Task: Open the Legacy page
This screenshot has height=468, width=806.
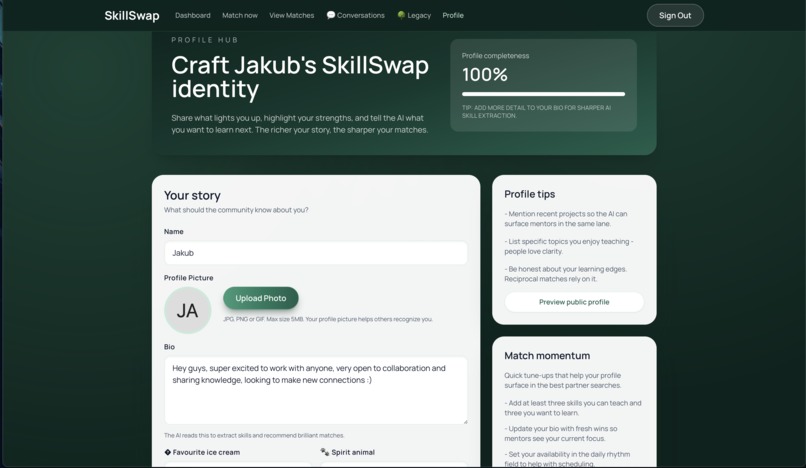Action: pos(414,15)
